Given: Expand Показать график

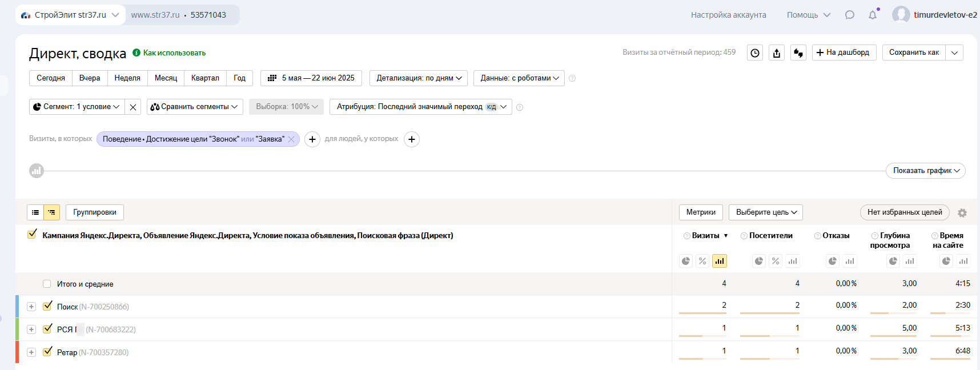Looking at the screenshot, I should [926, 171].
